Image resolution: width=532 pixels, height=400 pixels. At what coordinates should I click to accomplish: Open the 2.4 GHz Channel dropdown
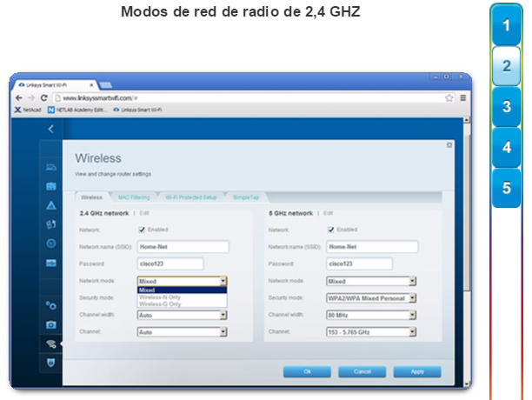pos(183,332)
